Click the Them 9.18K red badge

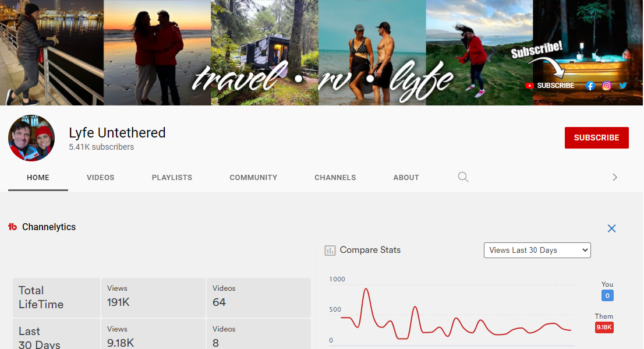pos(604,327)
